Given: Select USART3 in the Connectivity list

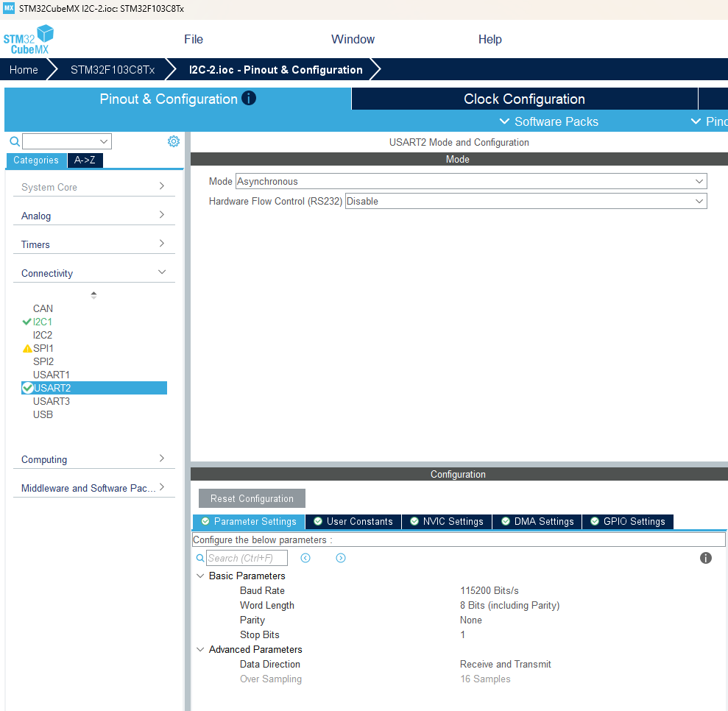Looking at the screenshot, I should tap(52, 401).
